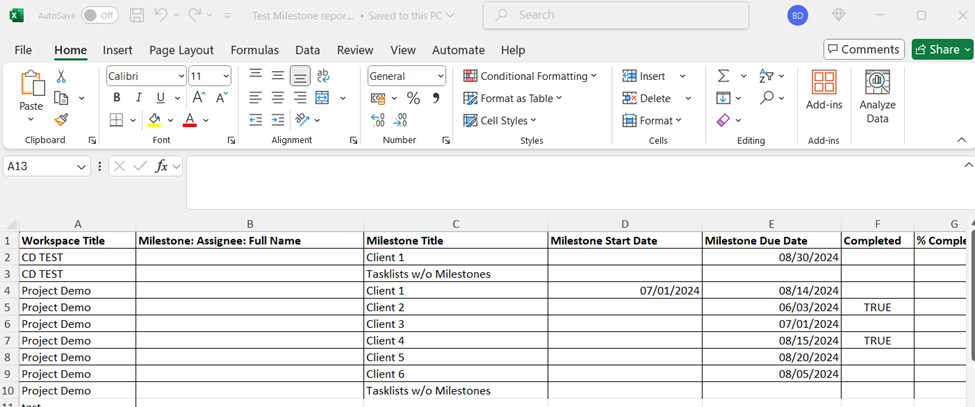Click the AutoSum sigma icon
This screenshot has height=407, width=975.
tap(723, 76)
